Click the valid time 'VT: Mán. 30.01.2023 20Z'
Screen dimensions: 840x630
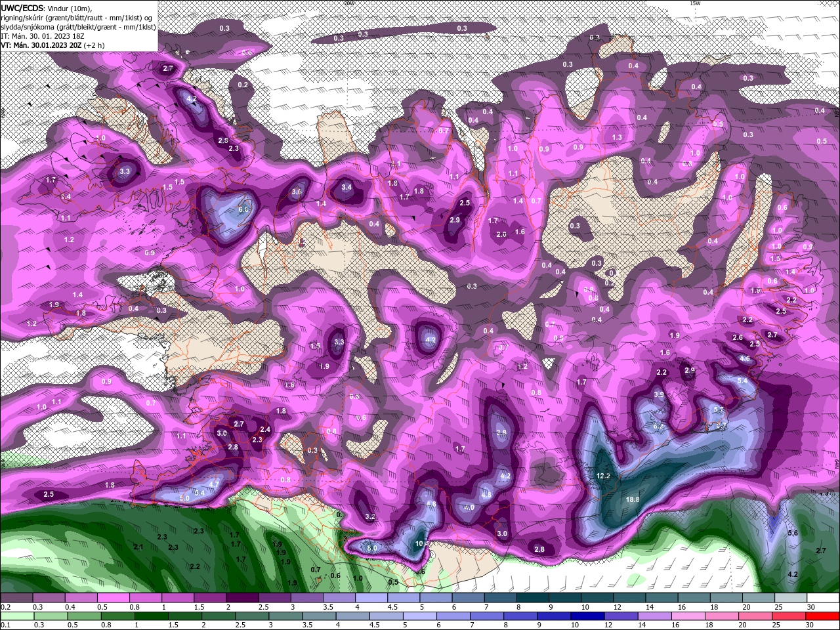coord(41,45)
